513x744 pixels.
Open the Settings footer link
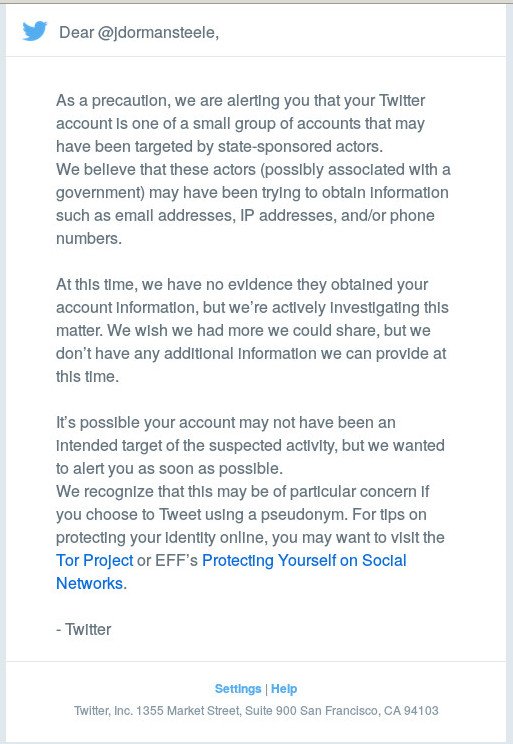tap(238, 688)
